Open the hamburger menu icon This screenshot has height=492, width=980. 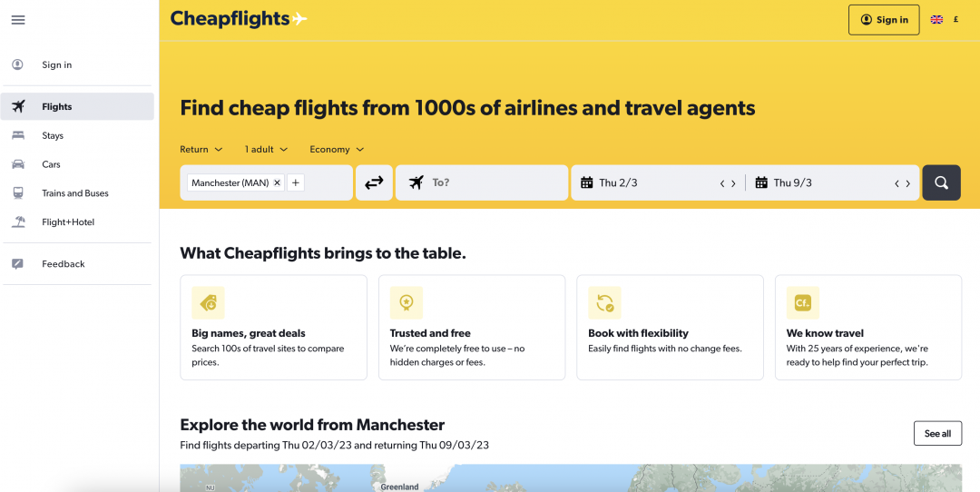18,20
